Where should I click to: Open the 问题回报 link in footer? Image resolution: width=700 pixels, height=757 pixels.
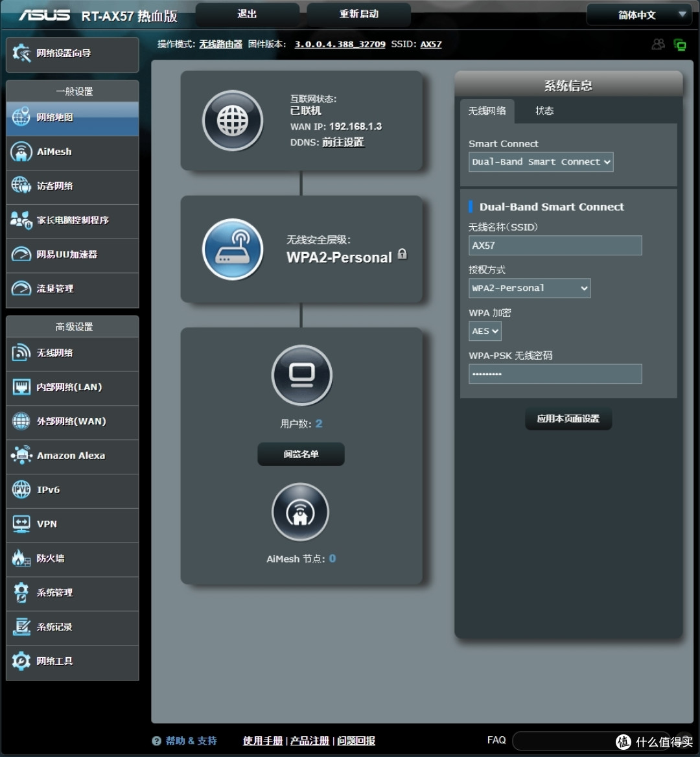pos(356,741)
